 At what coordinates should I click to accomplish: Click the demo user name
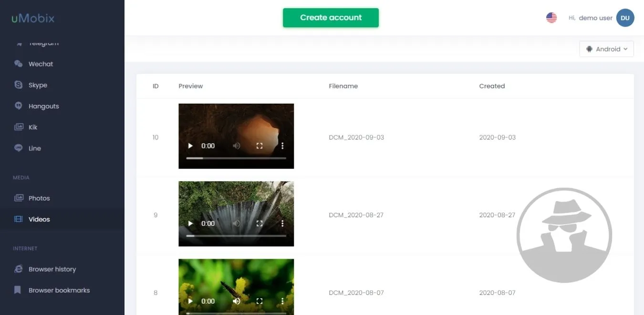tap(595, 18)
